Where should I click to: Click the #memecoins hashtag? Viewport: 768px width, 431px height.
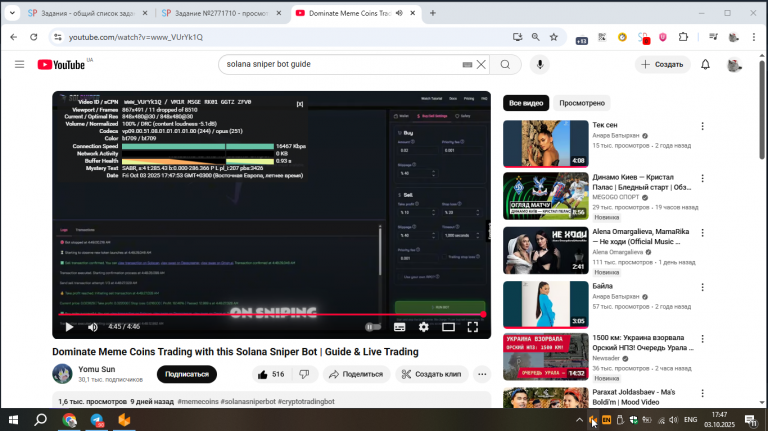pyautogui.click(x=198, y=402)
